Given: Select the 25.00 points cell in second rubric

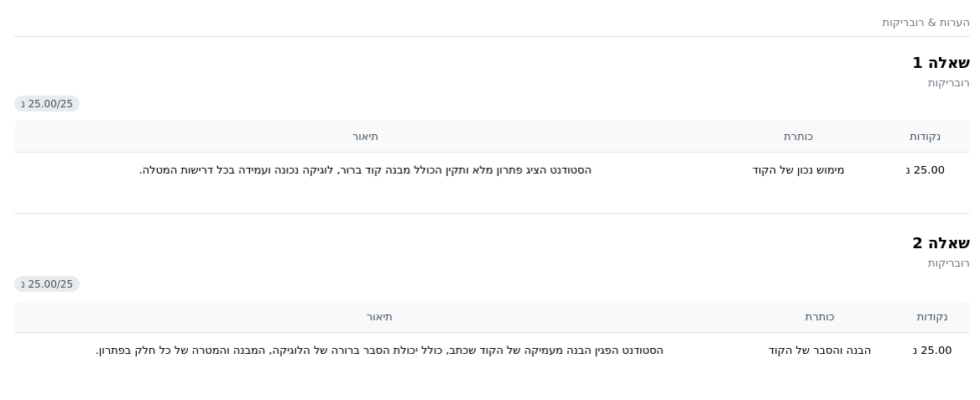Looking at the screenshot, I should coord(932,351).
